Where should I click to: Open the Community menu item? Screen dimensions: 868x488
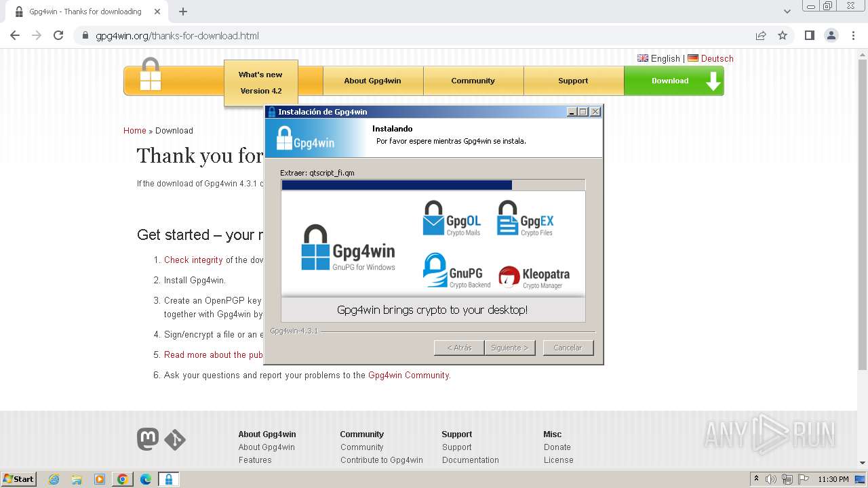point(473,81)
